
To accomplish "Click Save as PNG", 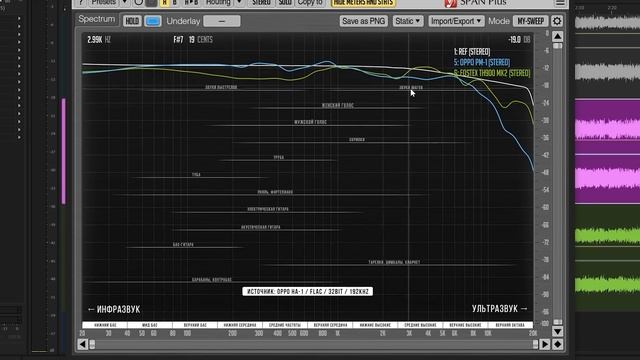I will pos(363,21).
